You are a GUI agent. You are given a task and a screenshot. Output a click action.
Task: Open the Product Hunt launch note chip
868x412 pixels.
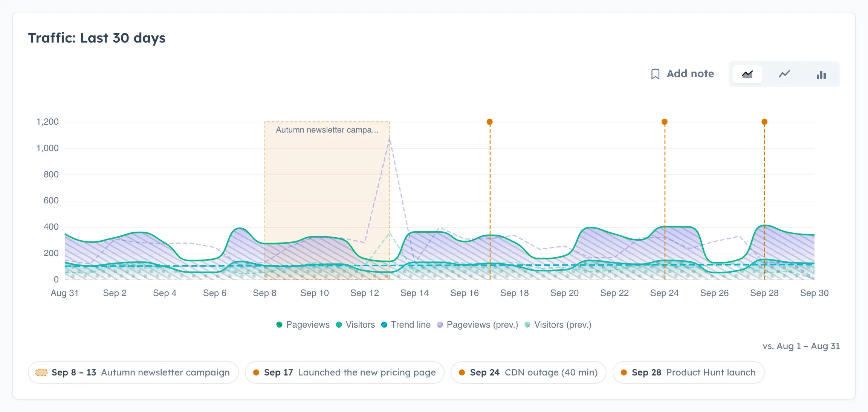pyautogui.click(x=689, y=372)
